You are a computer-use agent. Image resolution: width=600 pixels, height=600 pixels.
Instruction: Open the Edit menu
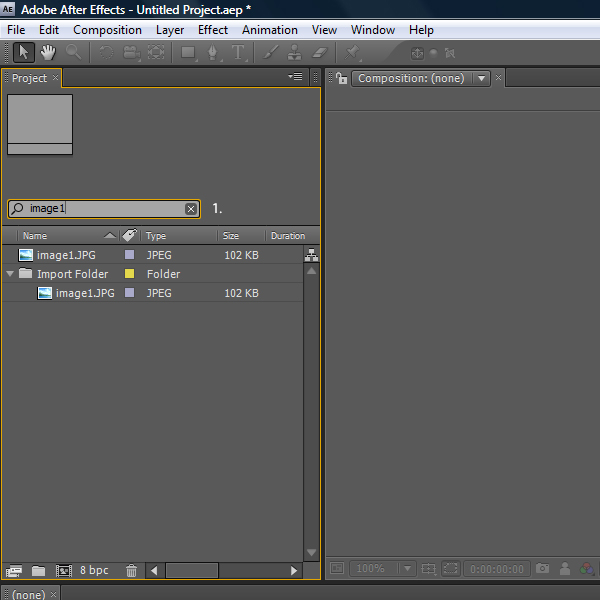click(49, 30)
